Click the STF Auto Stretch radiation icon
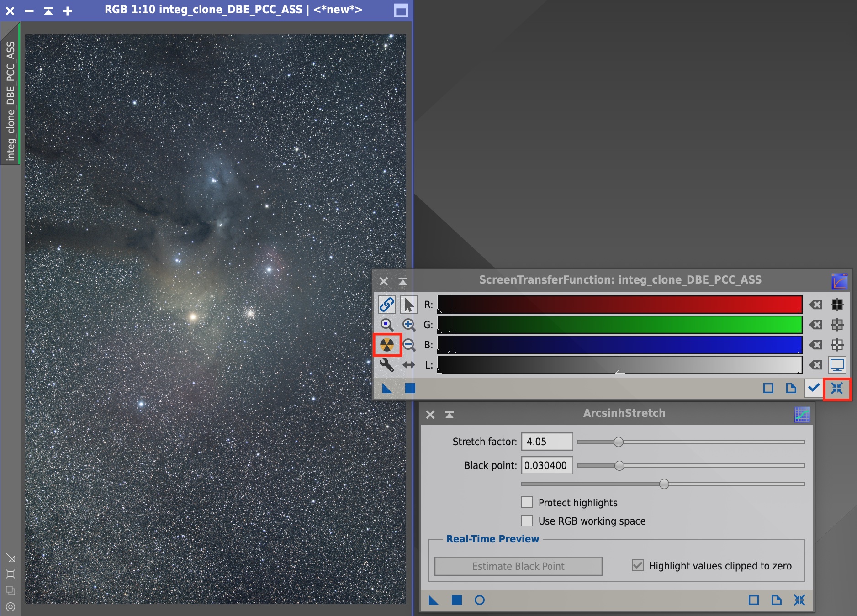This screenshot has height=616, width=857. point(387,345)
